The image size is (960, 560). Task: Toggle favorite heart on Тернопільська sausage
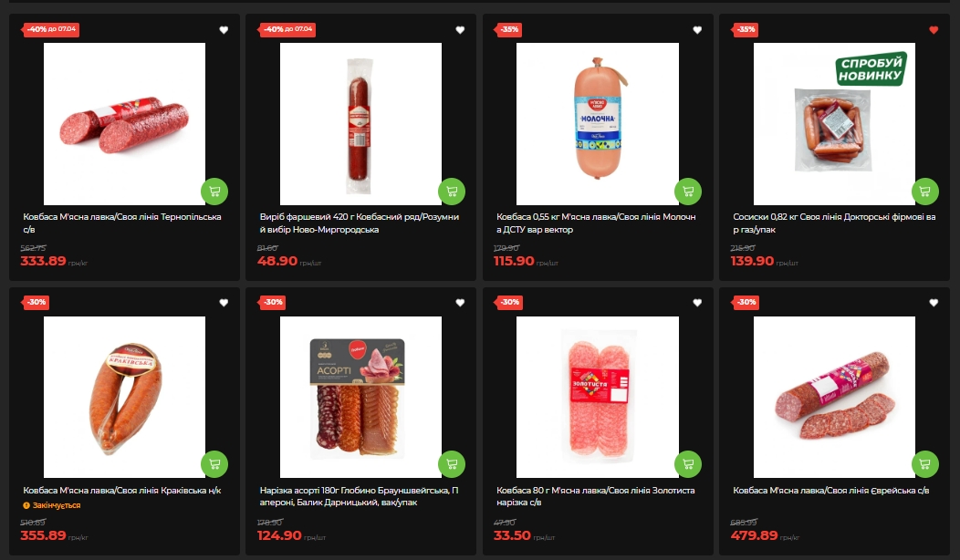click(224, 30)
